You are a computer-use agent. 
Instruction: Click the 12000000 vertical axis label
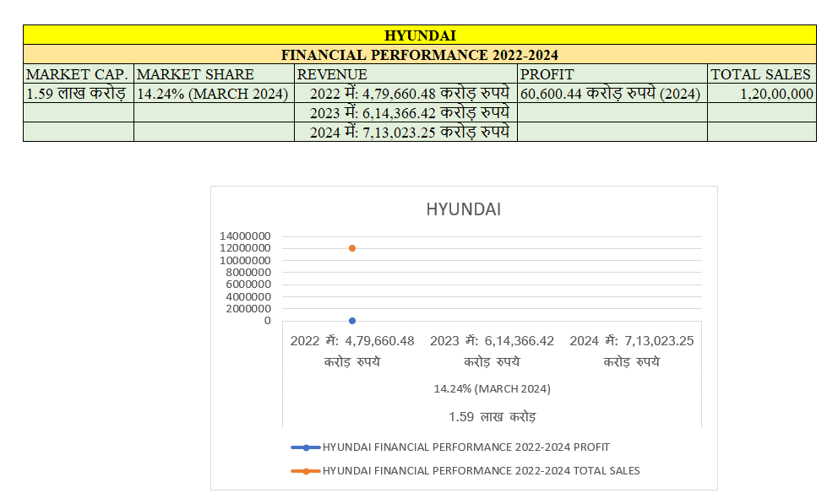[245, 248]
